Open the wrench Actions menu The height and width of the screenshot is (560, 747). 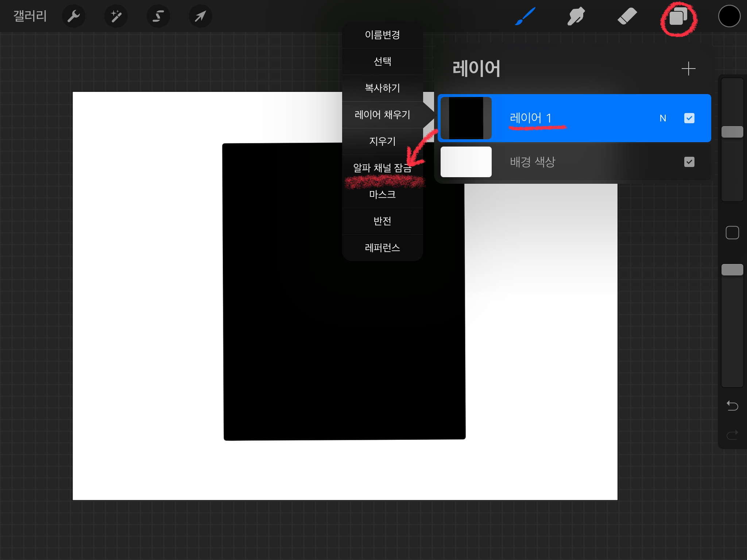pos(74,16)
